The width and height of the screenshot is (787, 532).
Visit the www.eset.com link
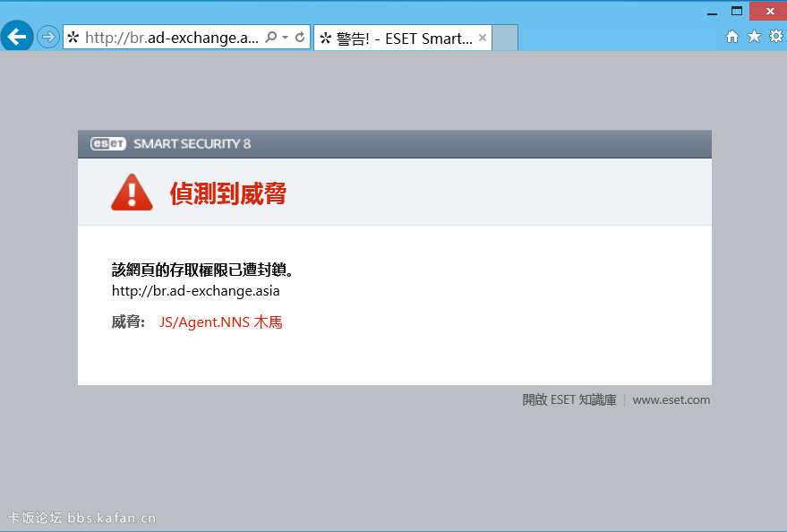[x=672, y=400]
